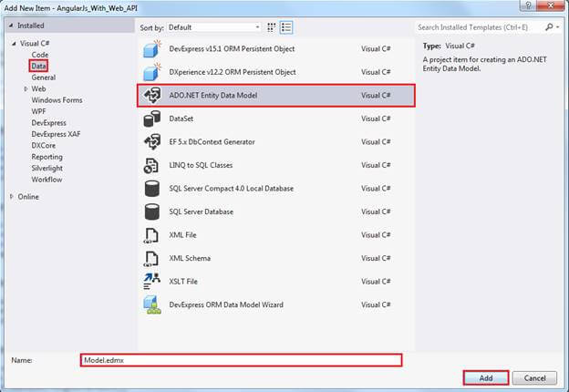Select the Data category
The height and width of the screenshot is (392, 569).
point(38,66)
